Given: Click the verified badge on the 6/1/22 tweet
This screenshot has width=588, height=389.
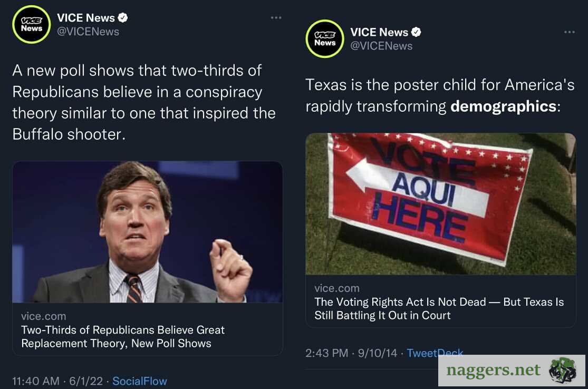Looking at the screenshot, I should [123, 18].
